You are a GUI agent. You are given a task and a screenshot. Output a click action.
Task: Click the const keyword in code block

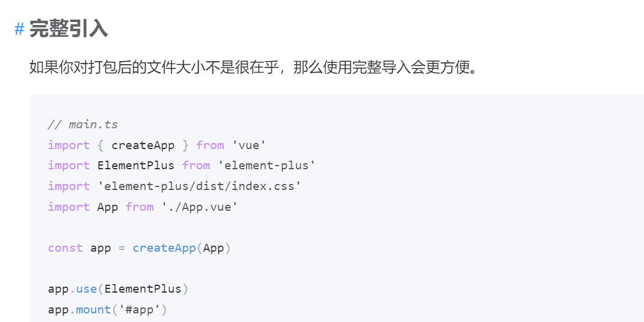65,248
